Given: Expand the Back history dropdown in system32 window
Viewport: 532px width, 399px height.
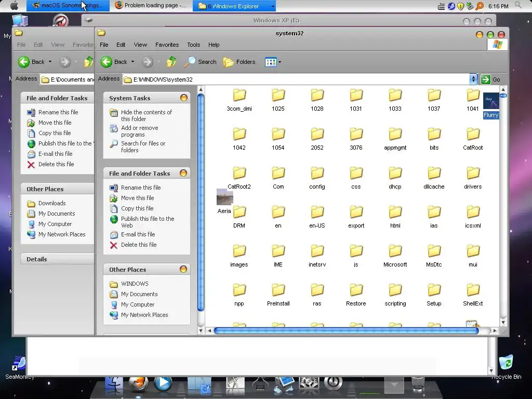Looking at the screenshot, I should pyautogui.click(x=132, y=62).
